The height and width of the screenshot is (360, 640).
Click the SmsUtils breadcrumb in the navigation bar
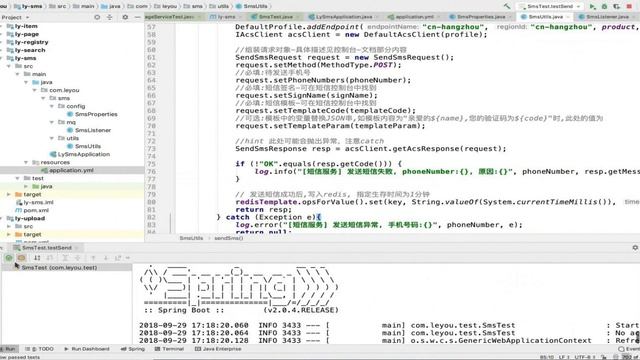click(x=251, y=6)
